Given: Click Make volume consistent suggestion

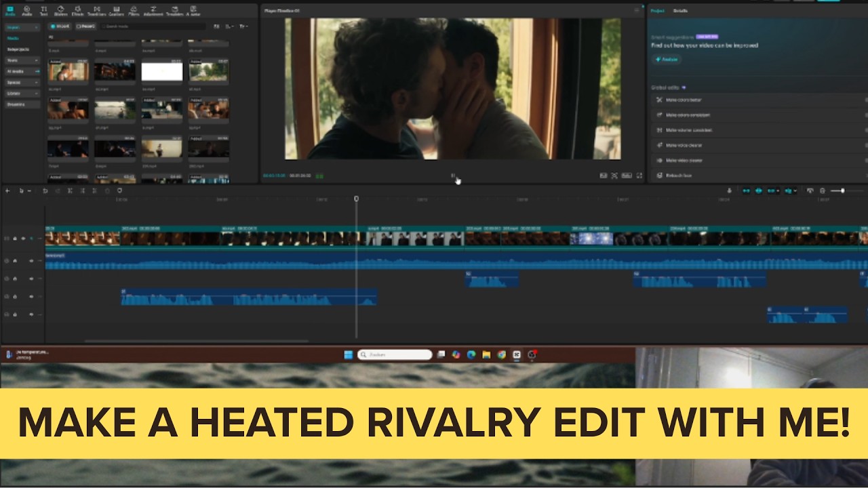Looking at the screenshot, I should 758,130.
